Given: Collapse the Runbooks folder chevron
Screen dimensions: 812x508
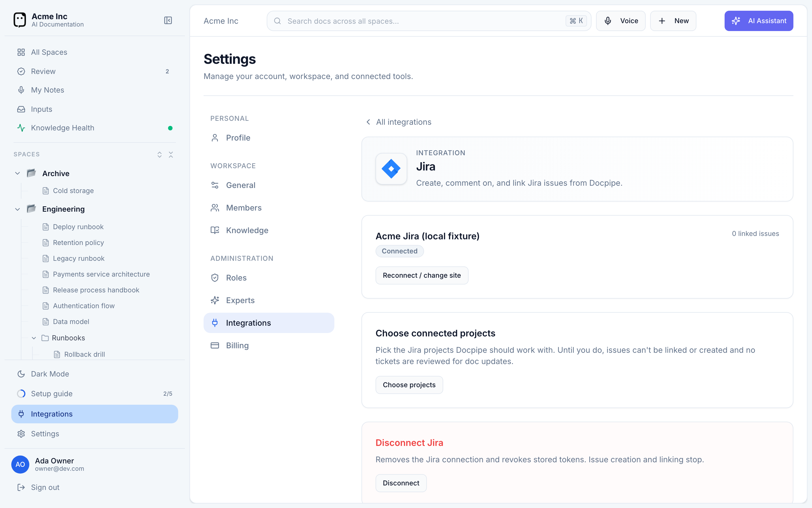Looking at the screenshot, I should [x=34, y=338].
